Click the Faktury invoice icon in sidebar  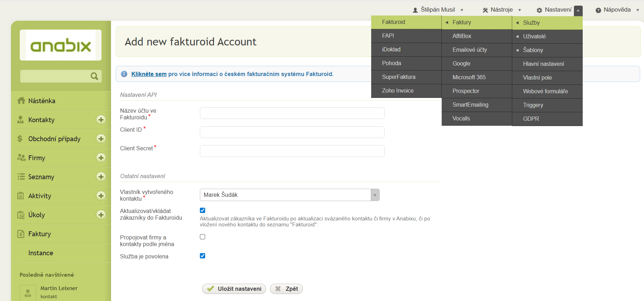pos(21,234)
